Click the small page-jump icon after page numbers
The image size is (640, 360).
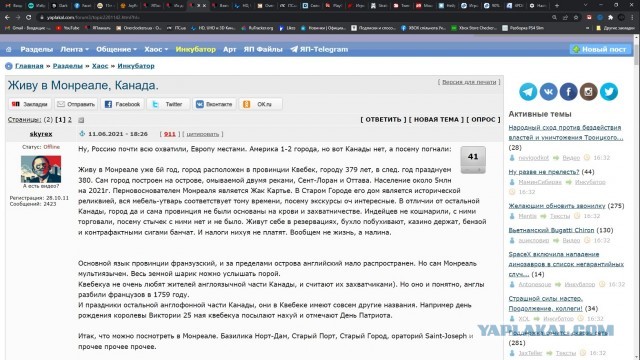click(81, 120)
